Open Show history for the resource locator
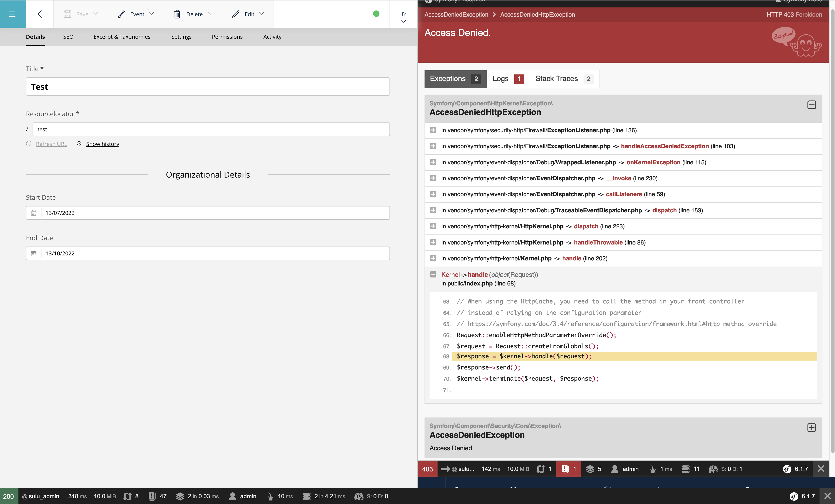835x504 pixels. (x=102, y=144)
